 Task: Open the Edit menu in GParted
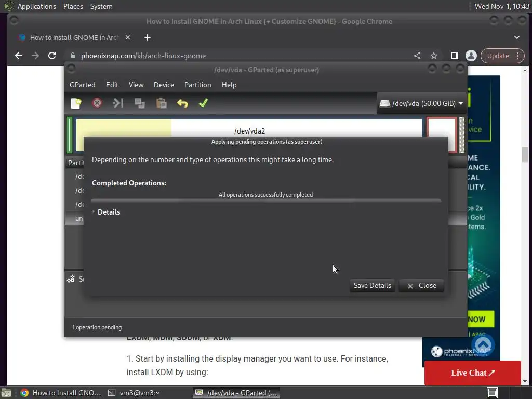click(112, 85)
